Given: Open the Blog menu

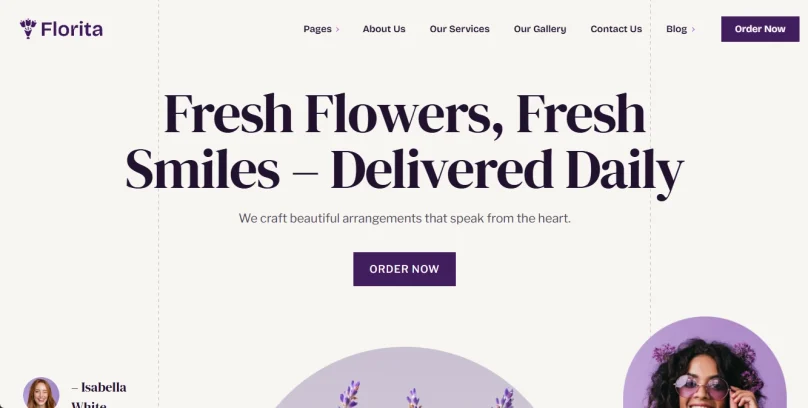Looking at the screenshot, I should point(676,29).
